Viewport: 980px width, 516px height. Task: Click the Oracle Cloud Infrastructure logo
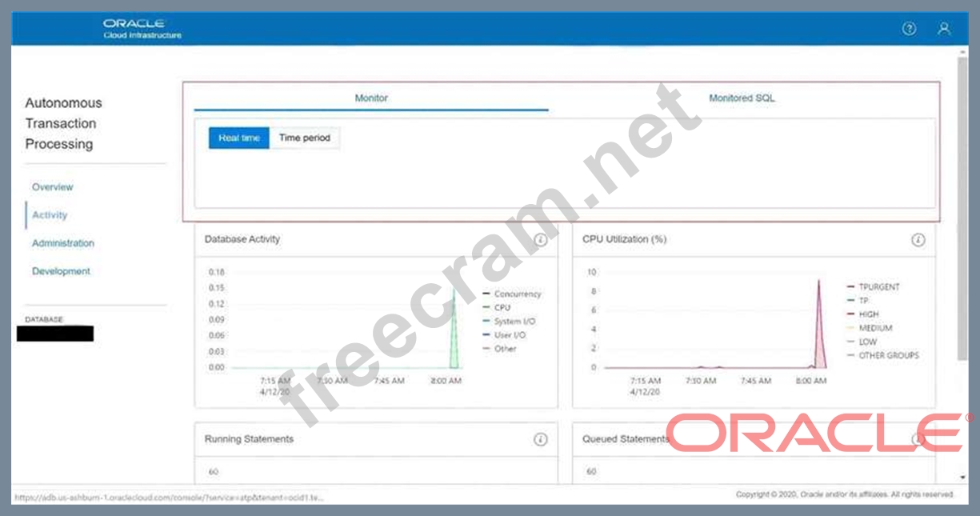point(142,29)
